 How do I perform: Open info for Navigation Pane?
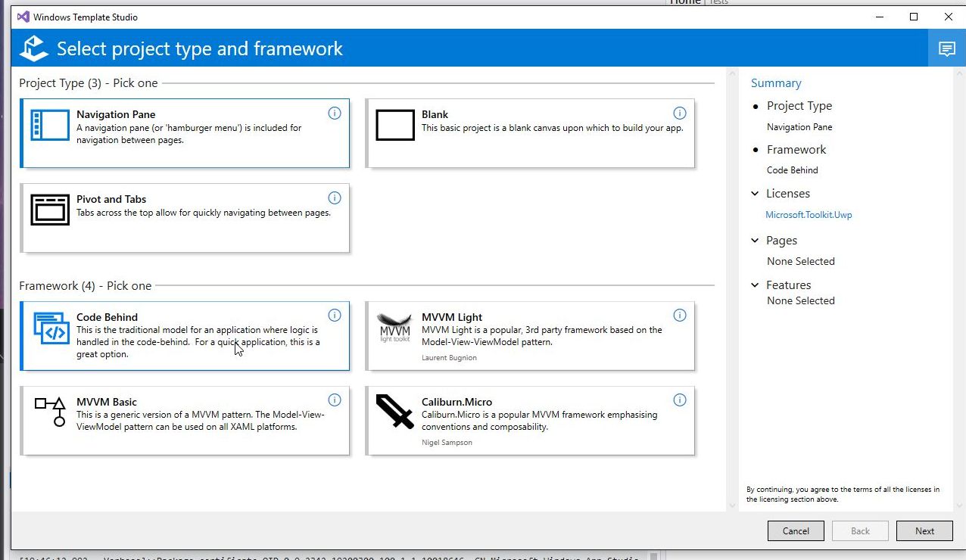[x=335, y=114]
